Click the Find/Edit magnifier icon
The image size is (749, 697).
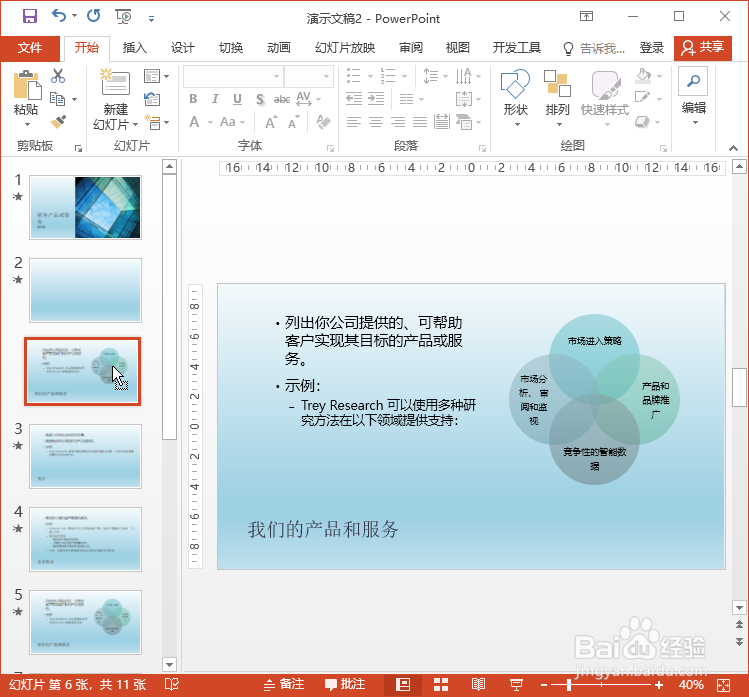(x=693, y=81)
